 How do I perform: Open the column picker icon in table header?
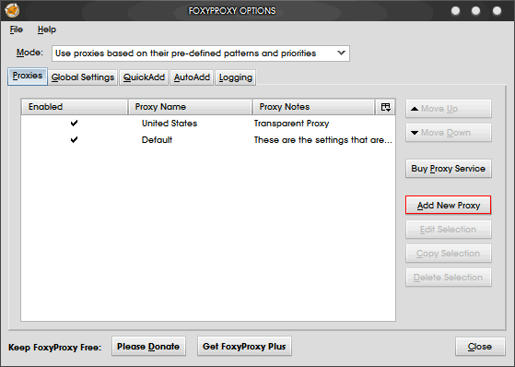click(x=385, y=107)
